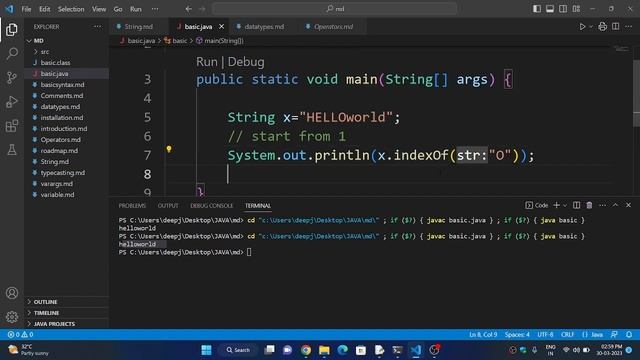The image size is (640, 360).
Task: Switch to the datatypes.md tab
Action: (x=264, y=27)
